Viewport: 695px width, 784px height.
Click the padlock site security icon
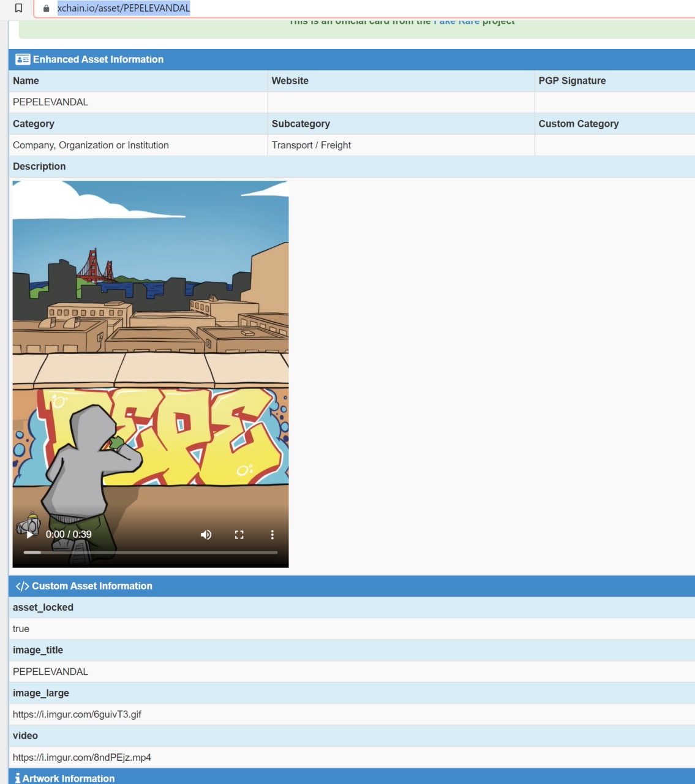click(x=46, y=9)
